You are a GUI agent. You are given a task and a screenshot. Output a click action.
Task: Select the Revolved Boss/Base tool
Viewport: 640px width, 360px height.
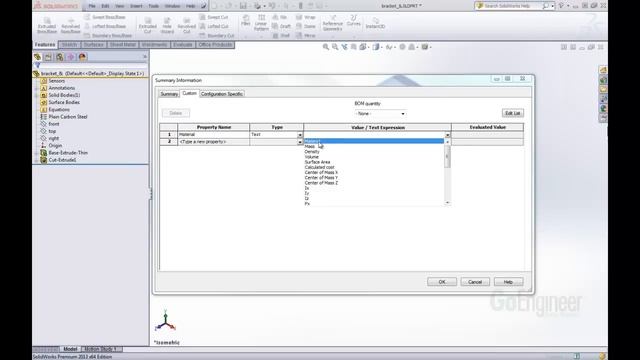tap(70, 26)
